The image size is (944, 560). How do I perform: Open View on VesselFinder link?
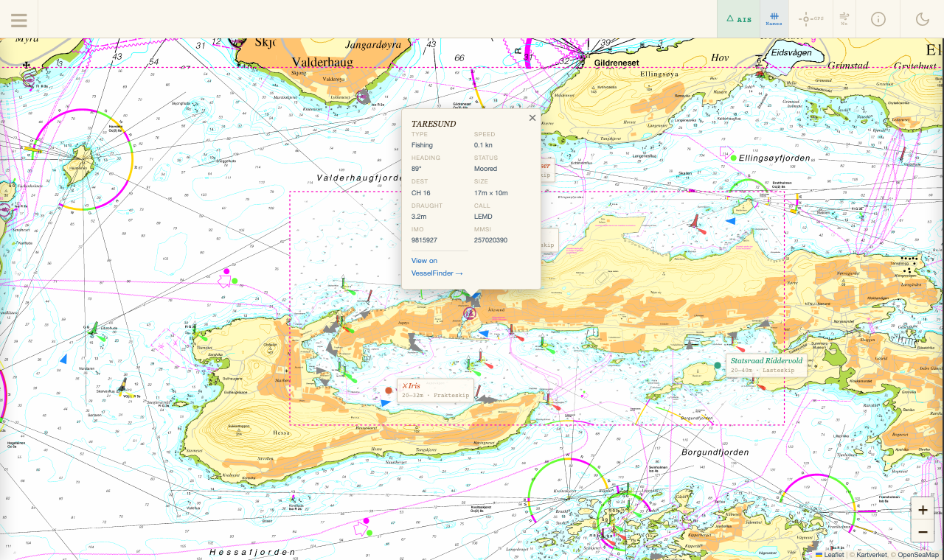point(437,267)
